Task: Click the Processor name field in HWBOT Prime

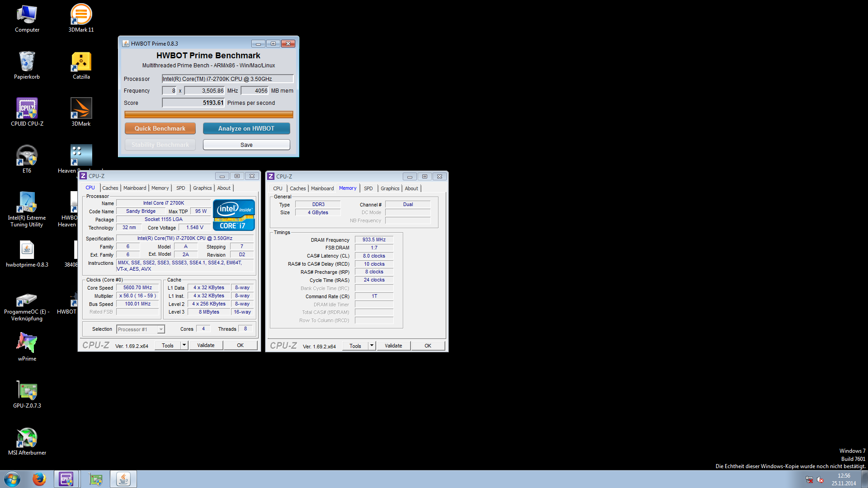Action: coord(228,79)
